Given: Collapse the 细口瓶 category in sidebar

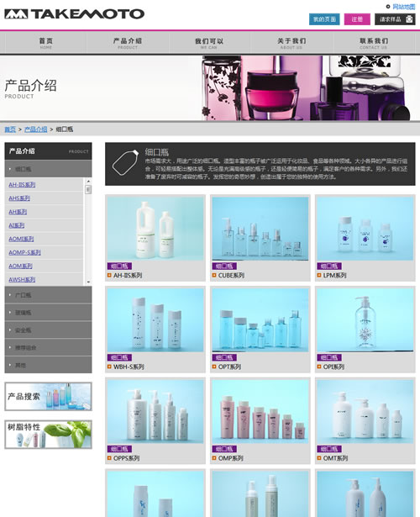Looking at the screenshot, I should tap(48, 169).
